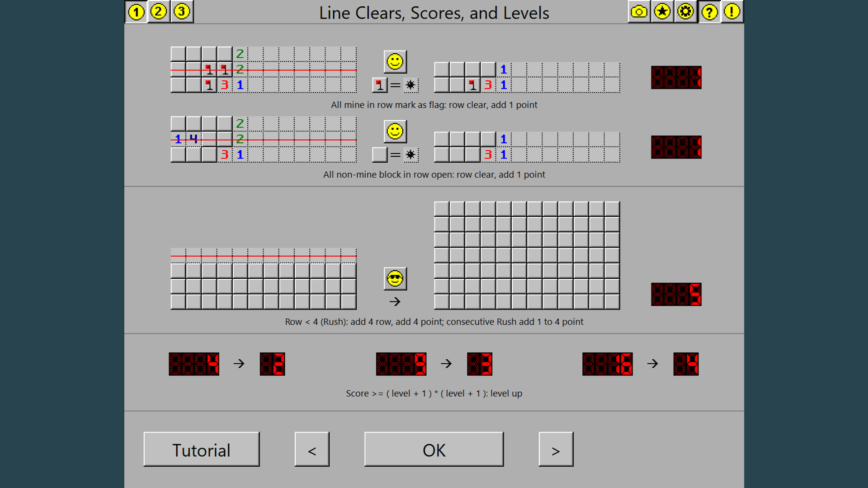This screenshot has height=488, width=868.
Task: Click the Line Clears, Scores, and Levels title
Action: (x=434, y=13)
